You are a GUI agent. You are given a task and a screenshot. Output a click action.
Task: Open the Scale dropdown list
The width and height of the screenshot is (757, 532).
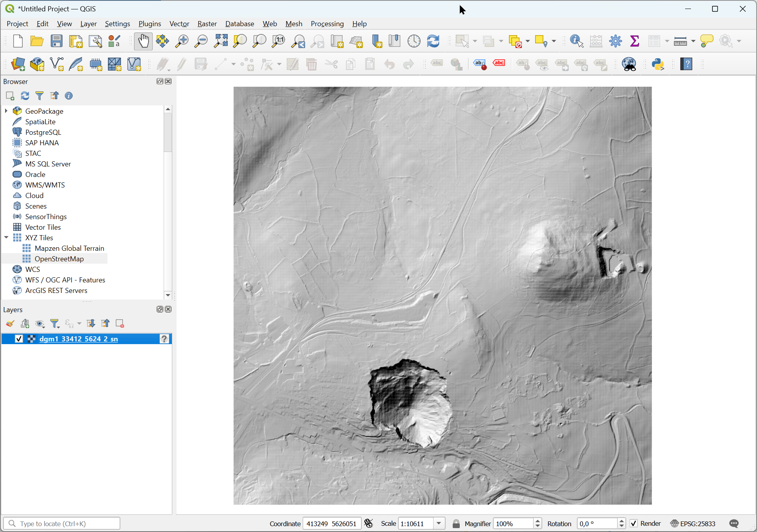pos(439,523)
